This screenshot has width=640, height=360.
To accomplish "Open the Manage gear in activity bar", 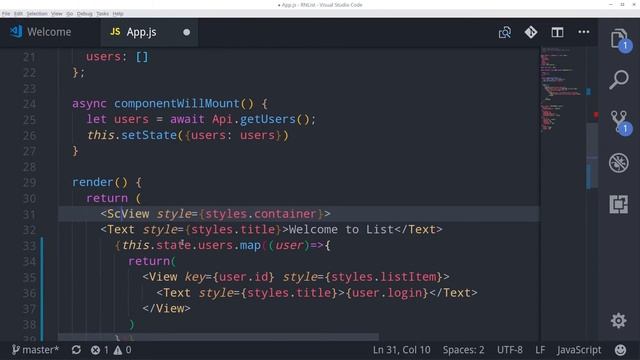I will click(x=619, y=320).
